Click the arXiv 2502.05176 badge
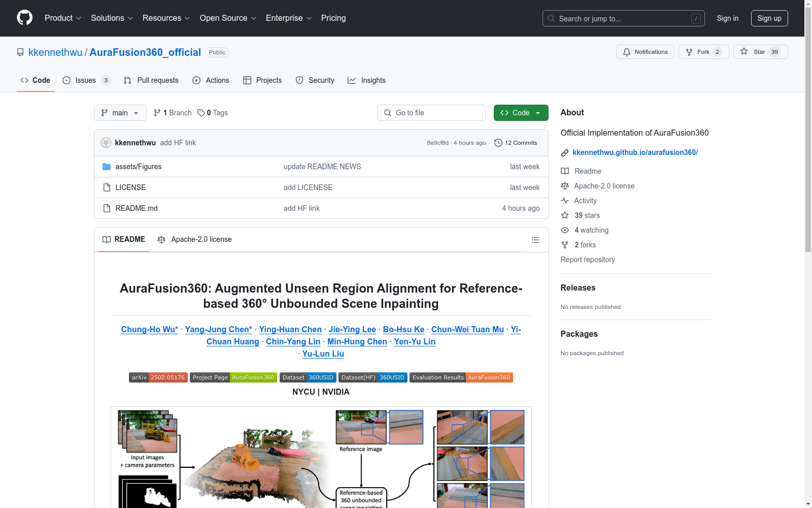Viewport: 812px width, 508px height. (x=158, y=377)
